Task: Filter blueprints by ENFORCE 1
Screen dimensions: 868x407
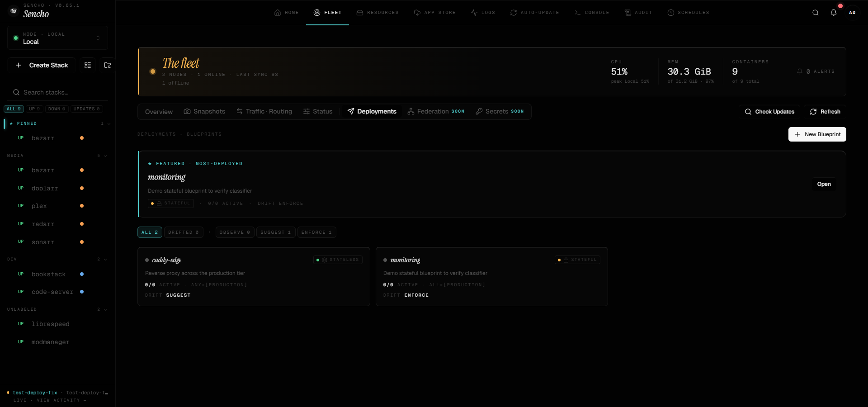Action: 316,232
